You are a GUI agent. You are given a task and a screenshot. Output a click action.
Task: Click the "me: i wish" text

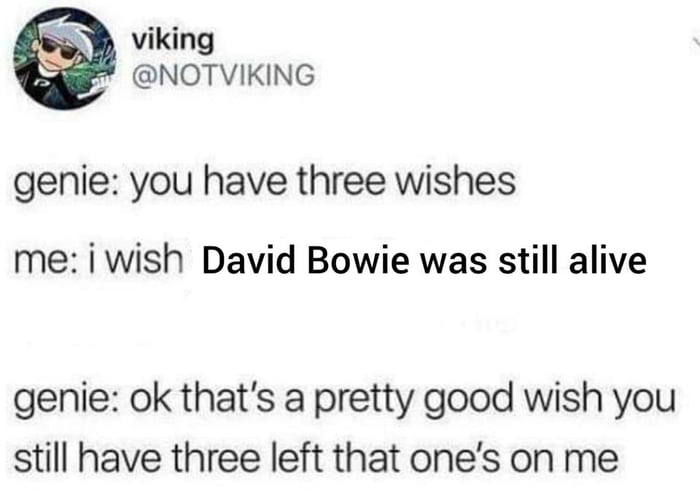coord(98,260)
